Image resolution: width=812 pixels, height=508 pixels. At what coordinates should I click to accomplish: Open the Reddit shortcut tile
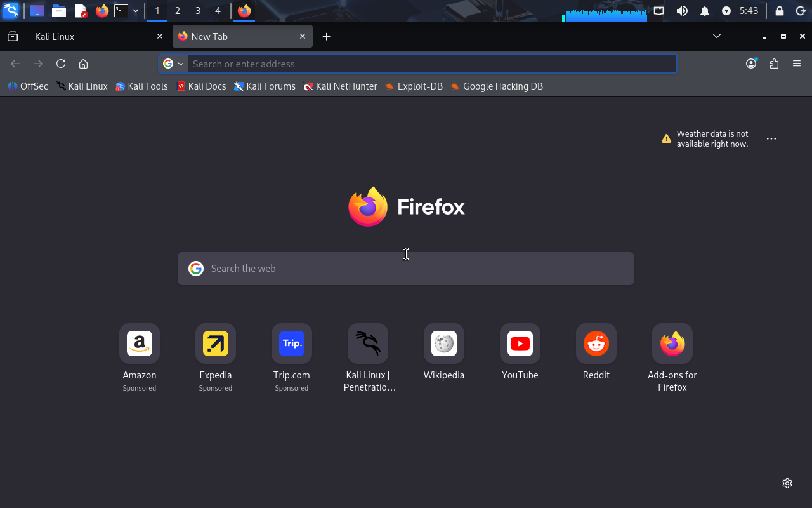(596, 344)
